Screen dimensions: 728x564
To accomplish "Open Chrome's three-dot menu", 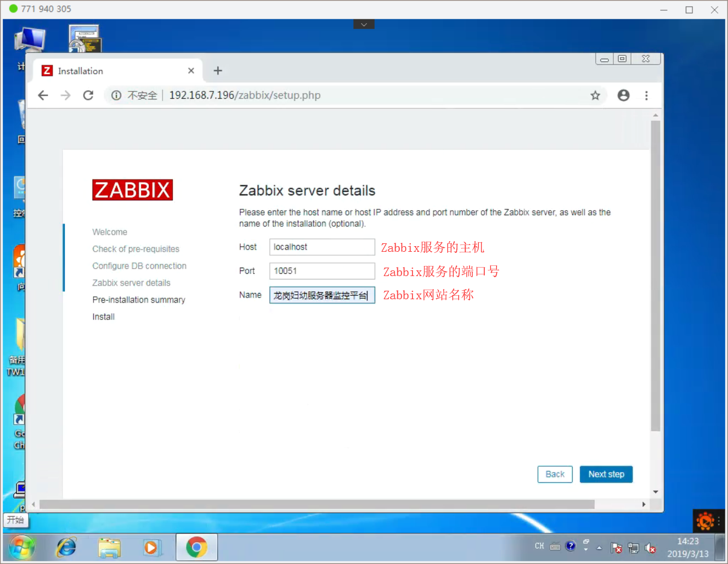I will coord(647,95).
